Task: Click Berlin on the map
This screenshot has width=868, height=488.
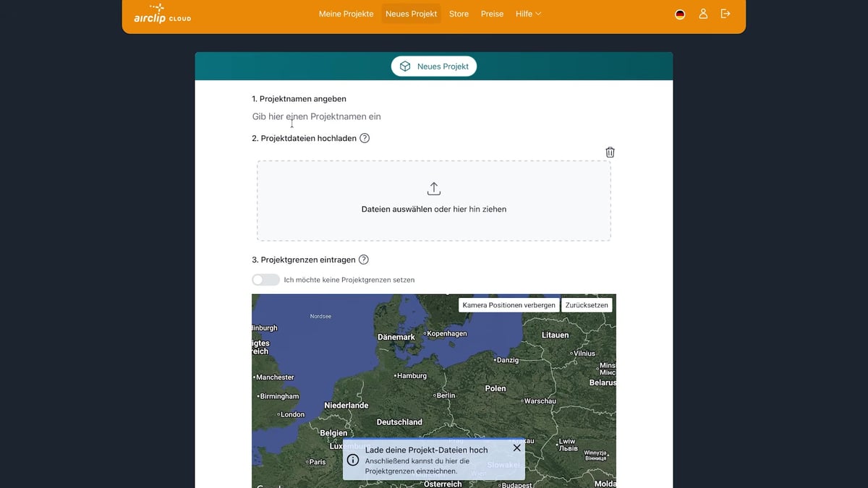Action: [444, 395]
